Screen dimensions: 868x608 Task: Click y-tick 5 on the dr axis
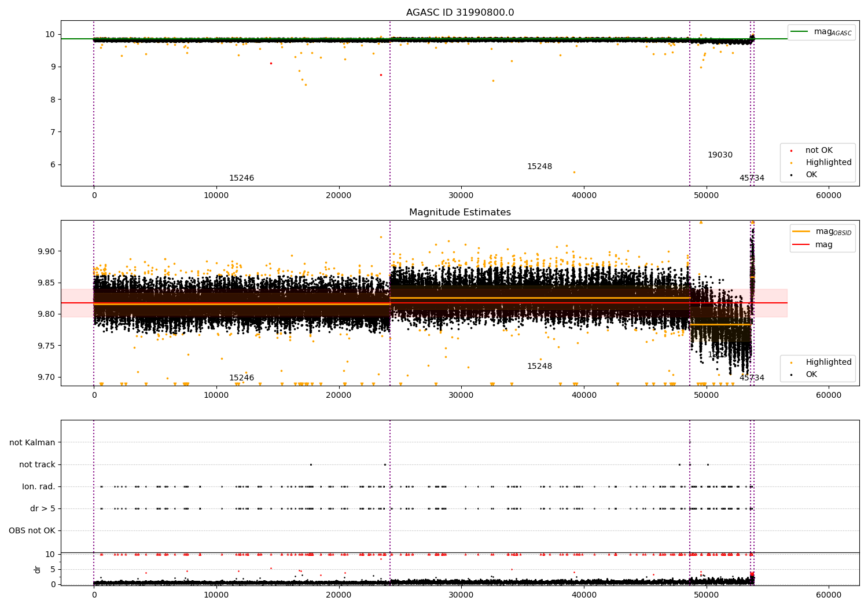53,570
